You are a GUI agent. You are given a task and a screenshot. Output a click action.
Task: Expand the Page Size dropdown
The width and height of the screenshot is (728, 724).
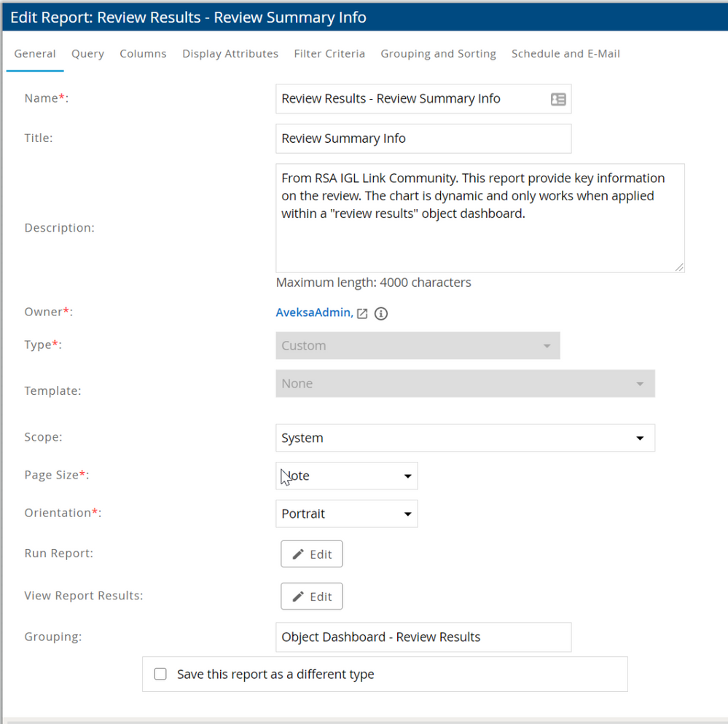click(346, 476)
